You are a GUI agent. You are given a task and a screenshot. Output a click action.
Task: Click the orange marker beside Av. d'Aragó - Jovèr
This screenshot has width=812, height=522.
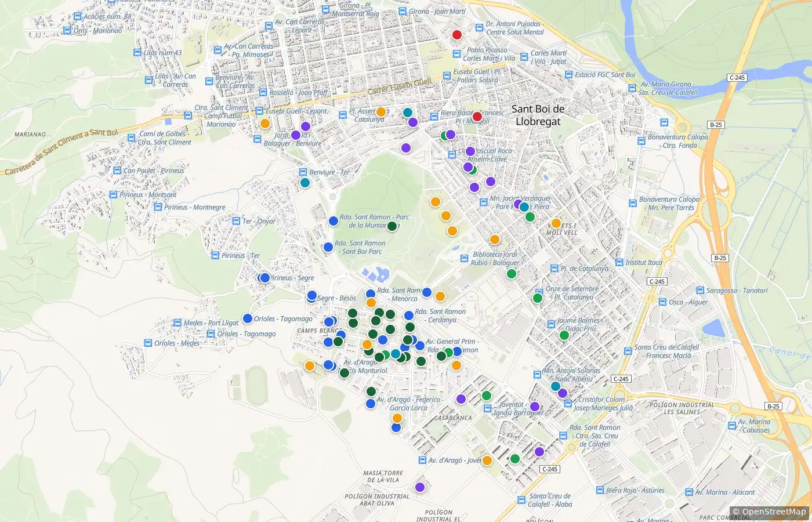pyautogui.click(x=487, y=461)
